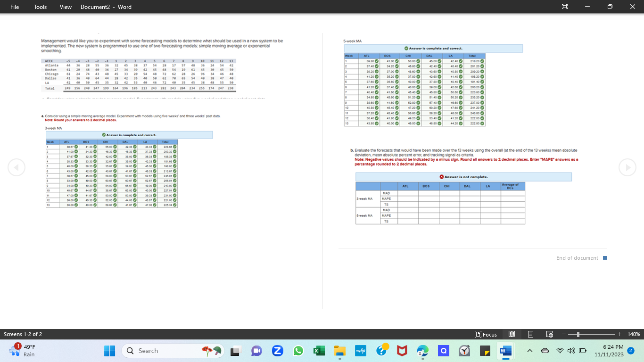Click 5-week table's 'Answer is complete and correct' banner
This screenshot has height=362, width=644.
point(434,49)
